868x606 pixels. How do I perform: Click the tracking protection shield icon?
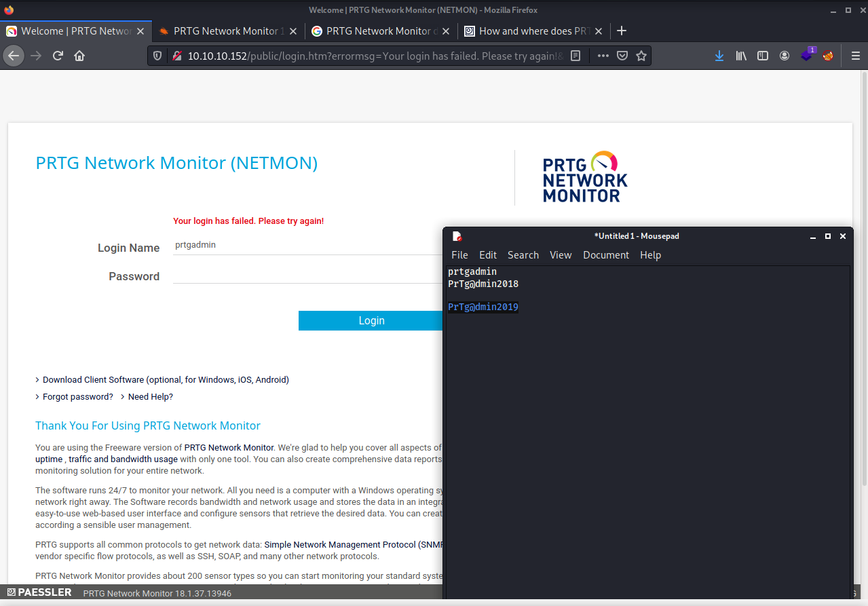coord(157,56)
